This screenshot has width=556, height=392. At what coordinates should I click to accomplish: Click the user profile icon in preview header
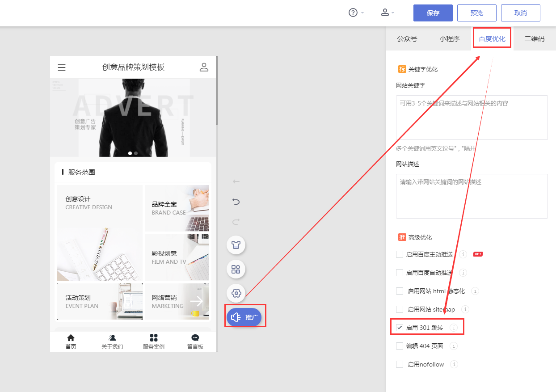point(204,67)
